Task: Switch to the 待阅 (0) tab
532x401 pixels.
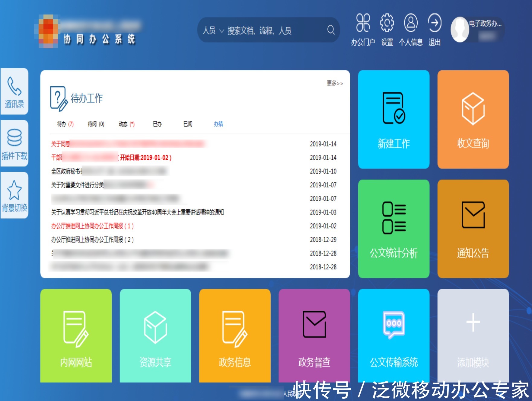Action: point(96,124)
